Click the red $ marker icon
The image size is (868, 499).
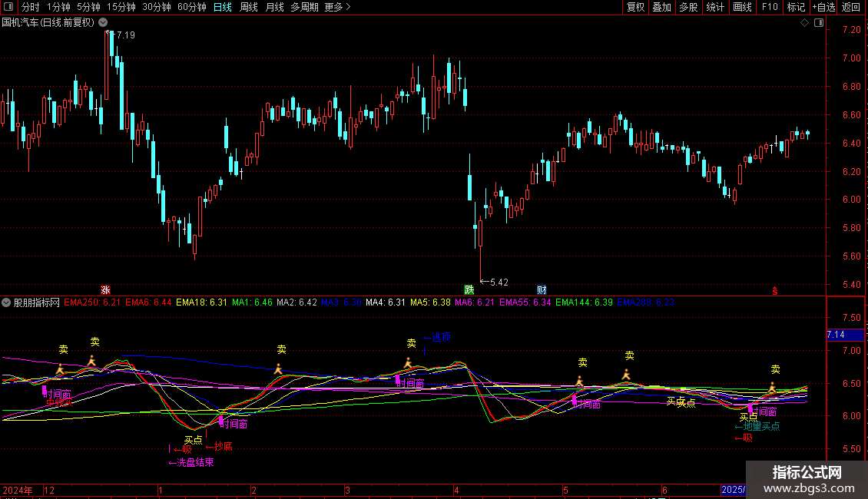(774, 291)
